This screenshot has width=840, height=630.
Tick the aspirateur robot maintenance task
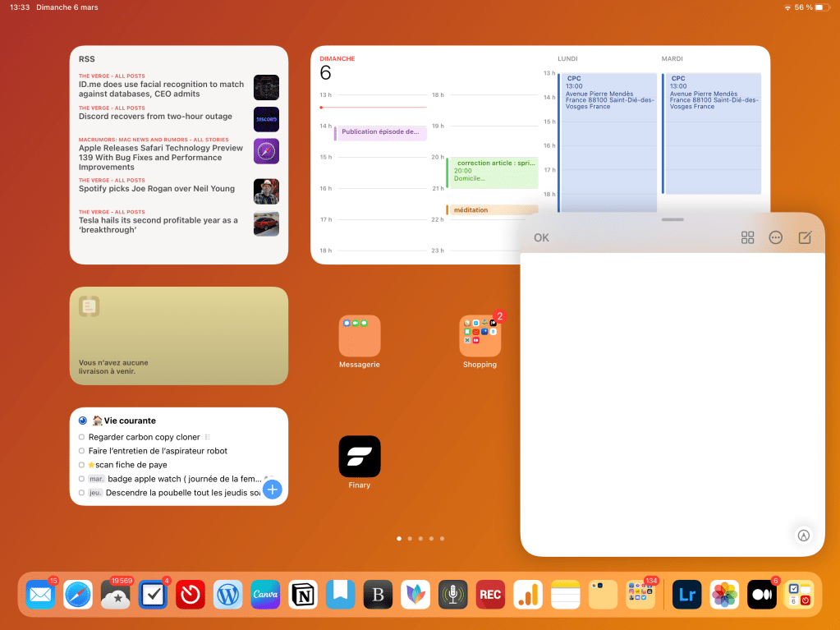[82, 451]
